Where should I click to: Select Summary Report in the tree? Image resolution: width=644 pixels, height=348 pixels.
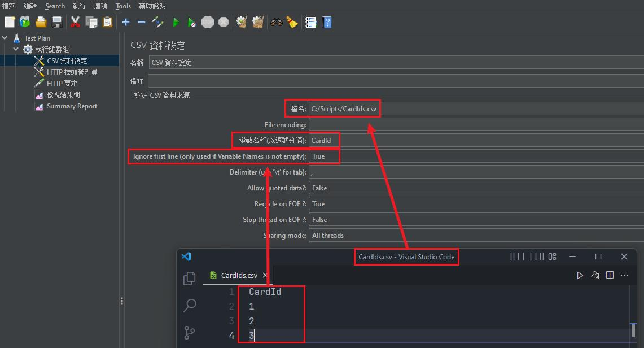[72, 106]
